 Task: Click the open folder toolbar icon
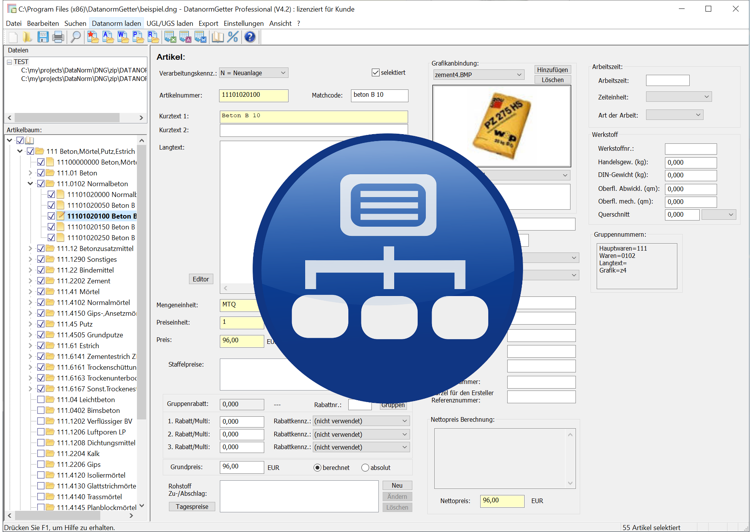27,37
